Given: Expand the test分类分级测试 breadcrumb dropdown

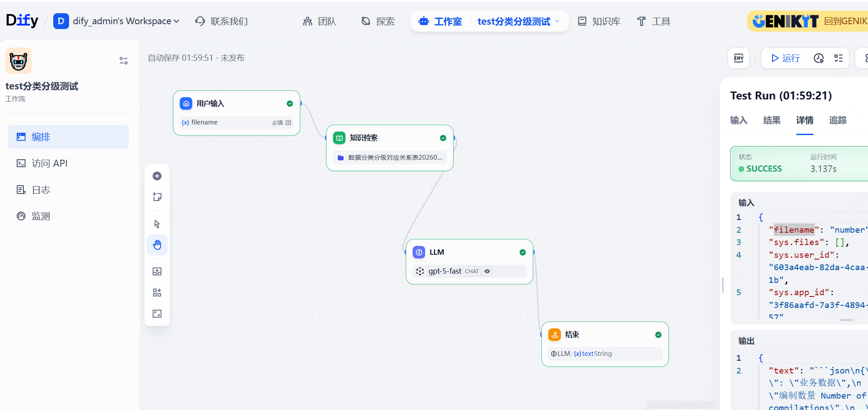Looking at the screenshot, I should pos(557,21).
